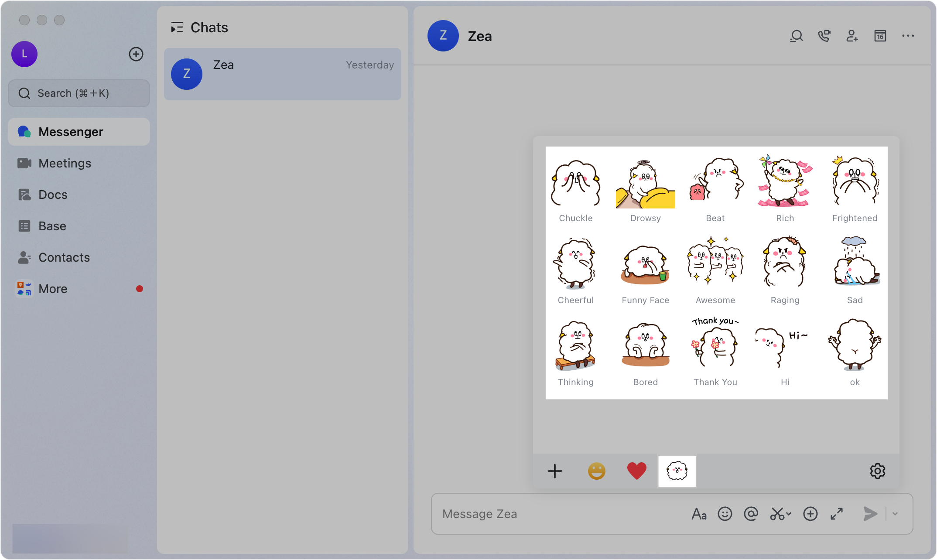Viewport: 937px width, 560px height.
Task: Open the screenshot tool dropdown chevron
Action: pyautogui.click(x=788, y=516)
